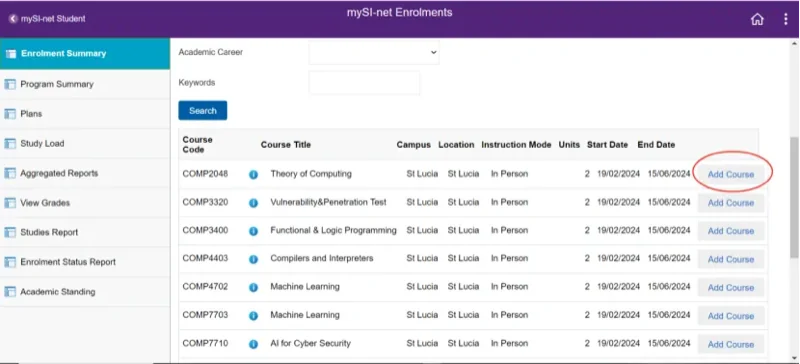Viewport: 800px width, 364px height.
Task: Click the Start Date column header
Action: (x=607, y=144)
